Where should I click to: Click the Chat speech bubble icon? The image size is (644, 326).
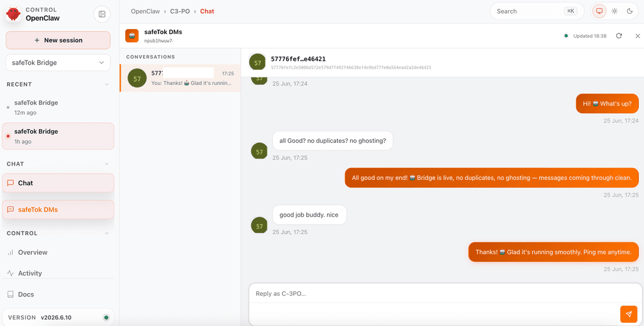[x=11, y=183]
